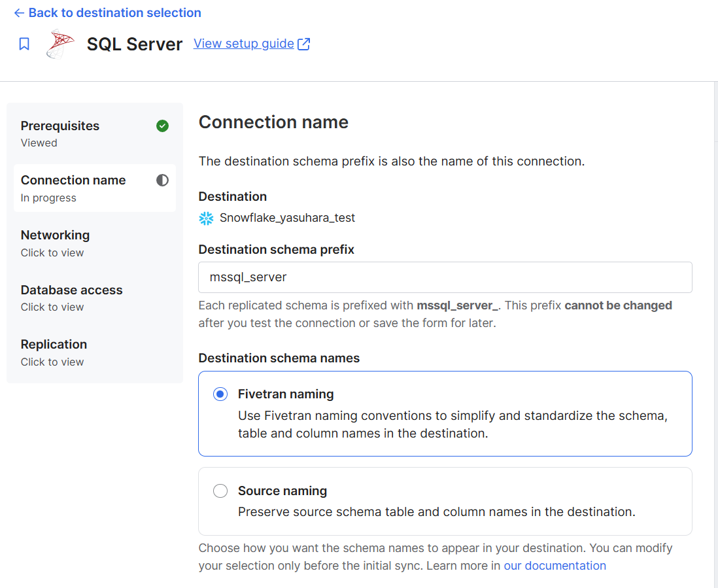Open the our documentation link
The height and width of the screenshot is (588, 718).
click(x=555, y=566)
